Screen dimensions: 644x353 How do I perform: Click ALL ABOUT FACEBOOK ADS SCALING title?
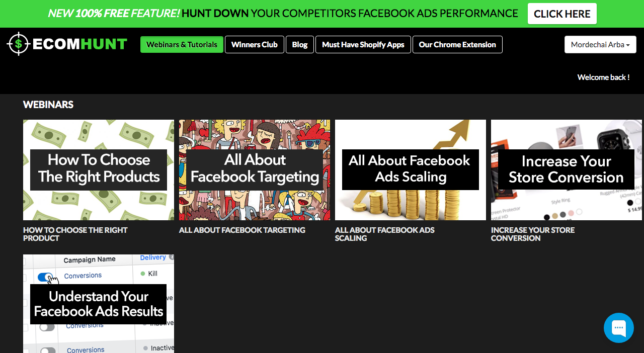[385, 234]
